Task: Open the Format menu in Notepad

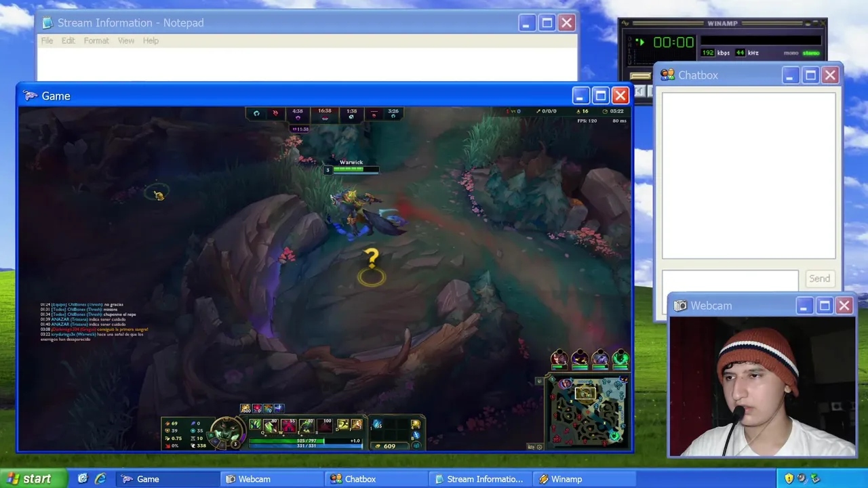Action: [x=96, y=41]
